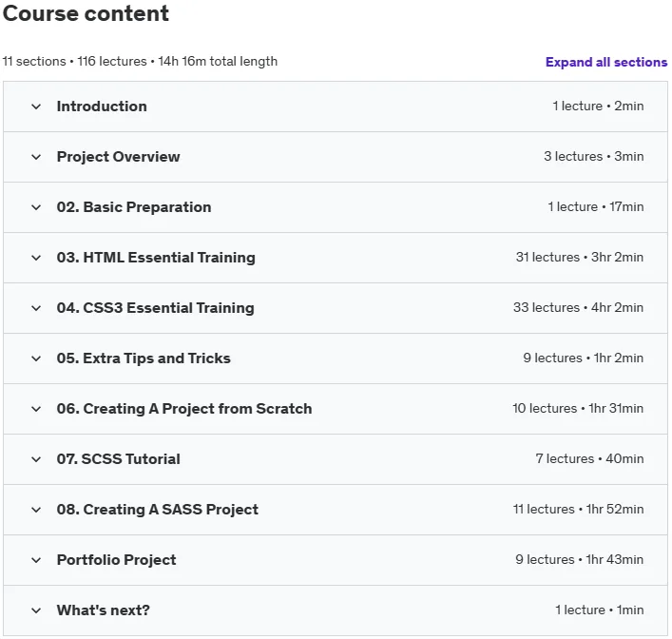Click the chevron beside Portfolio Project
This screenshot has height=639, width=672.
(36, 560)
